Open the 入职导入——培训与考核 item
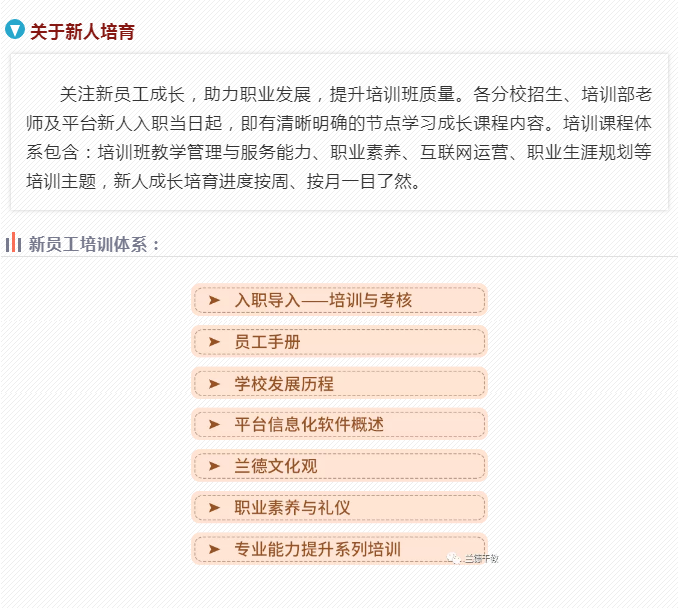The image size is (681, 608). pyautogui.click(x=323, y=300)
